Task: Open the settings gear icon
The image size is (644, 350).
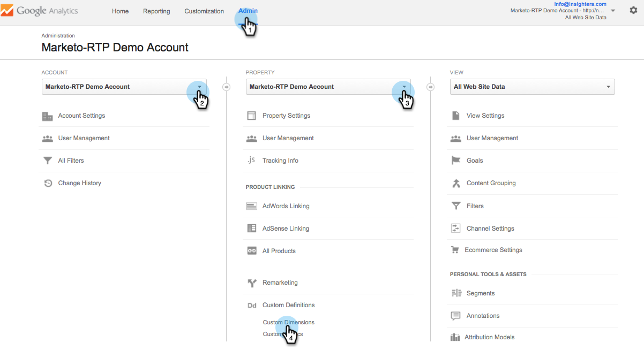Action: [633, 10]
